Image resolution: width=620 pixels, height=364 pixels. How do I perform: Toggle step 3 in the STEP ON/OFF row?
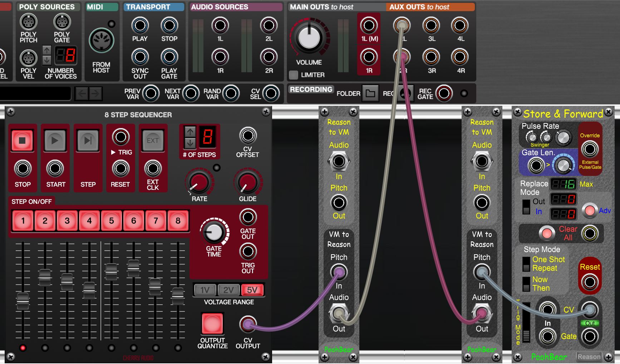click(67, 221)
